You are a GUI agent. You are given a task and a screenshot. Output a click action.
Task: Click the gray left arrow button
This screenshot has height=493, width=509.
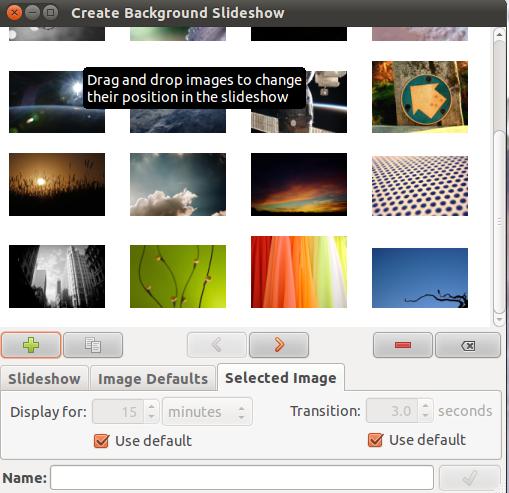pos(217,345)
